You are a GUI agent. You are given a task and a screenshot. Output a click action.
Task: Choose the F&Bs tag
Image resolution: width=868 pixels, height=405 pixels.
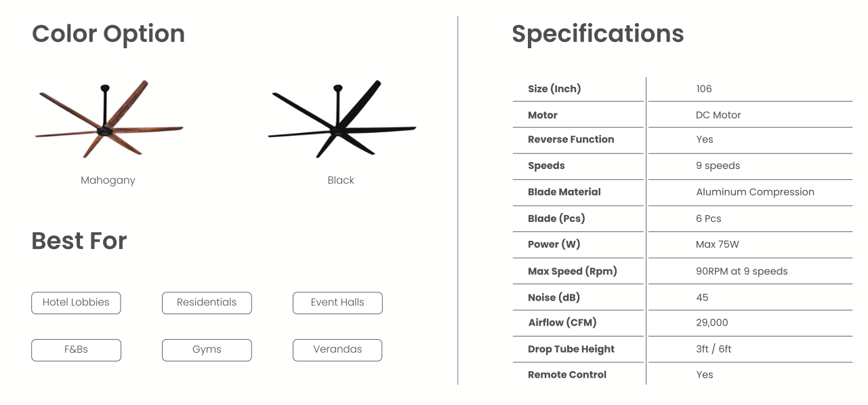tap(76, 350)
